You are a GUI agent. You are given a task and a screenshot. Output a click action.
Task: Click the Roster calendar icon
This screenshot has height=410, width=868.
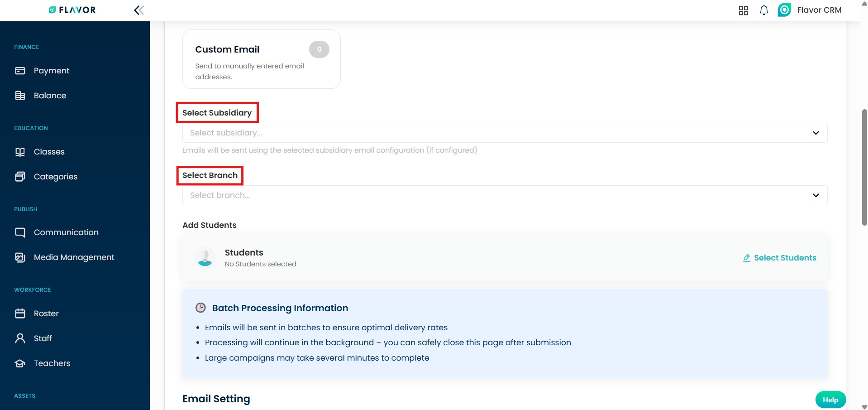click(20, 314)
